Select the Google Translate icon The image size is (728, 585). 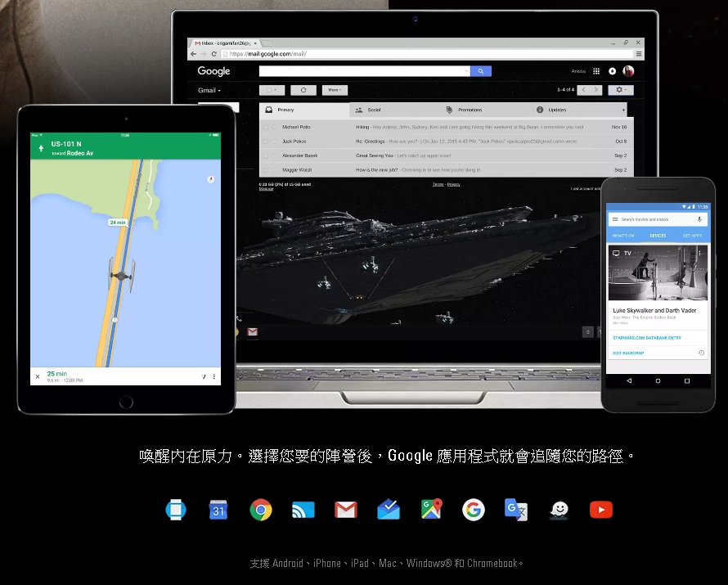coord(516,510)
